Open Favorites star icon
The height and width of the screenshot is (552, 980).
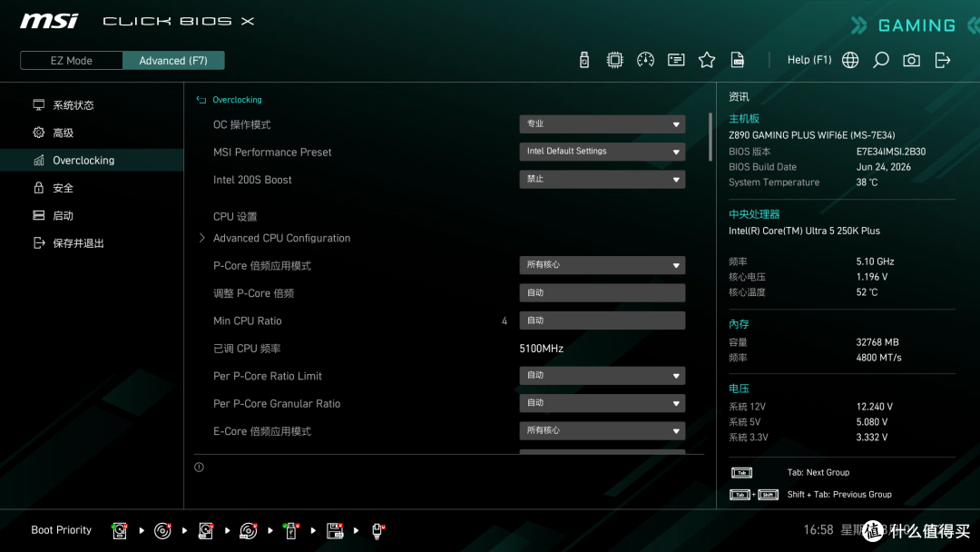coord(706,60)
